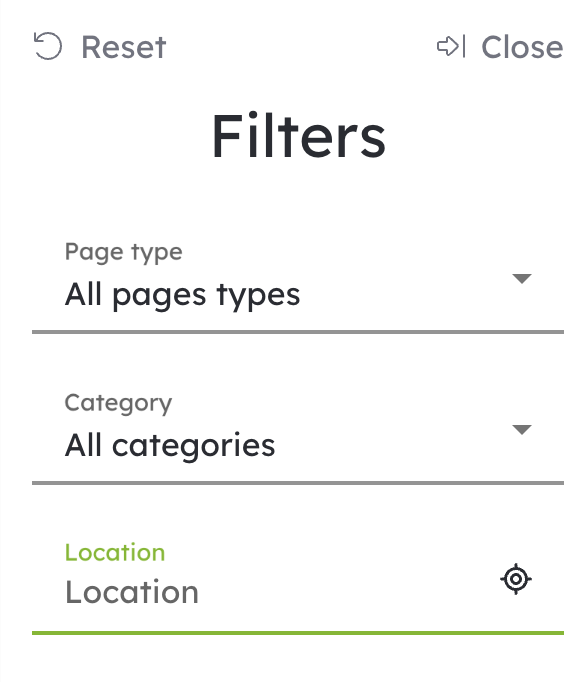Click the green underline below Location field
582x682 pixels.
(x=298, y=633)
